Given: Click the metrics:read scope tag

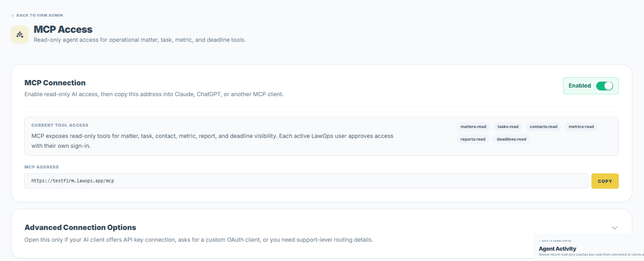Looking at the screenshot, I should tap(581, 127).
